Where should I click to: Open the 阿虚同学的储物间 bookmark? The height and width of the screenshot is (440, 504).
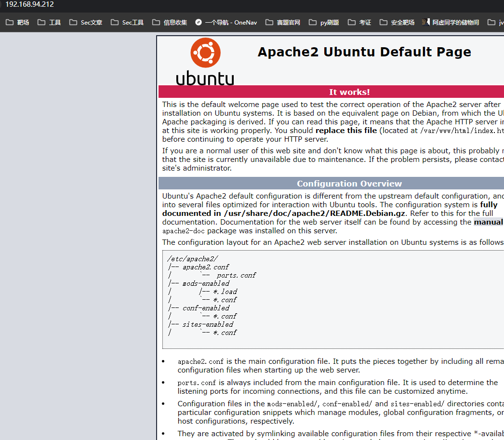click(451, 22)
